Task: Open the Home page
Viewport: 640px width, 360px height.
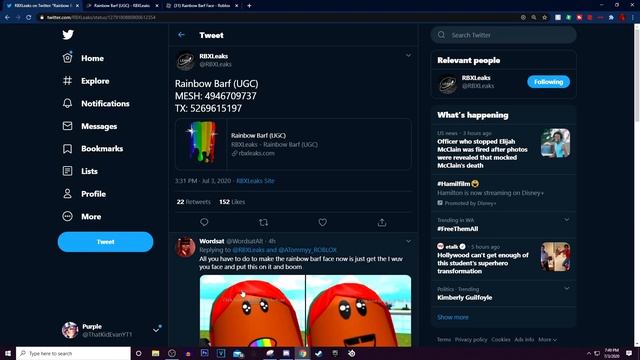Action: (x=83, y=58)
